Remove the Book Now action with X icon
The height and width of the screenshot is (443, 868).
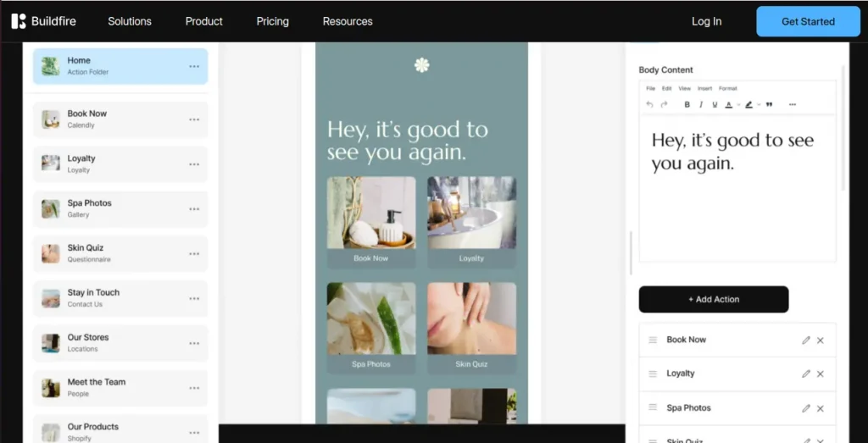point(821,341)
